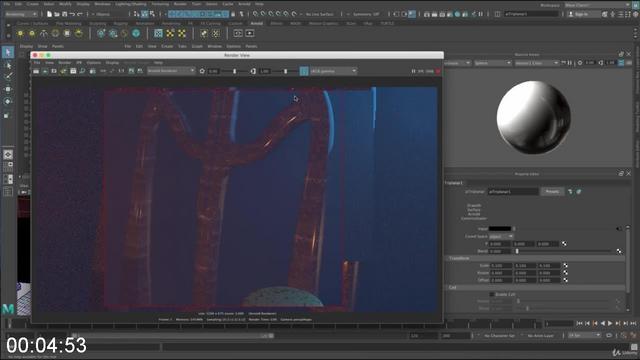
Task: Click go to start of playback range
Action: tap(579, 323)
